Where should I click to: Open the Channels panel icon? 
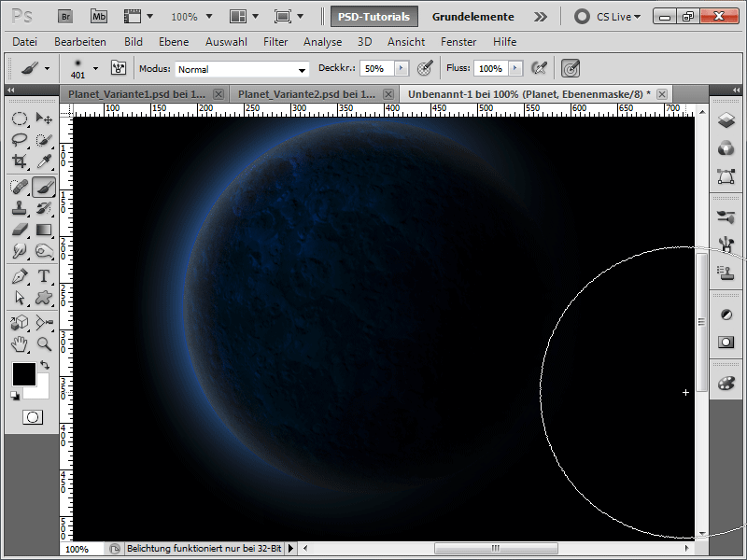(726, 148)
